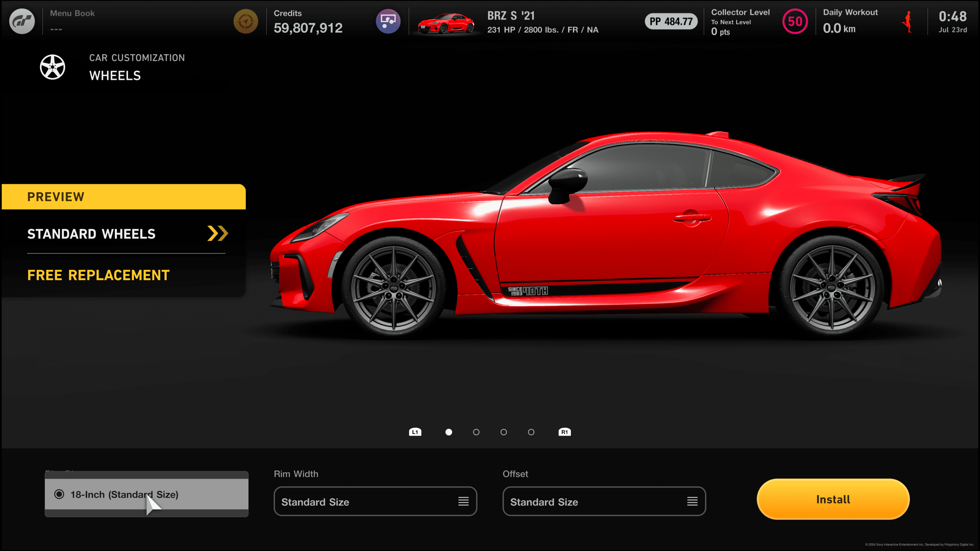Viewport: 980px width, 551px height.
Task: Click the CAR CUSTOMIZATION heading
Action: (x=137, y=58)
